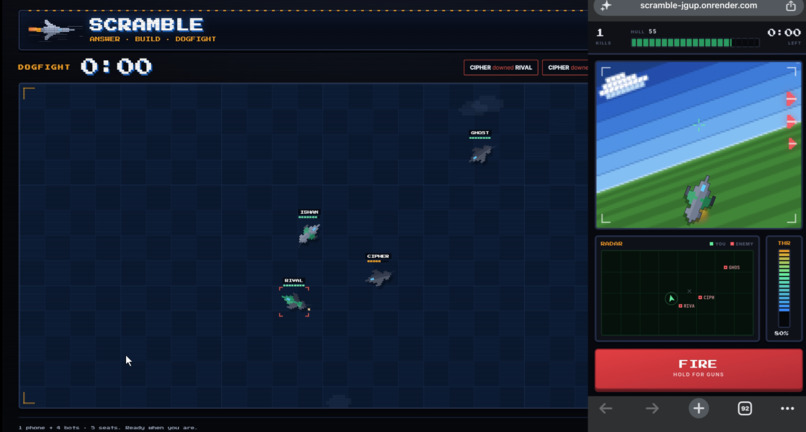Tap the sparkle icon in address bar

606,6
